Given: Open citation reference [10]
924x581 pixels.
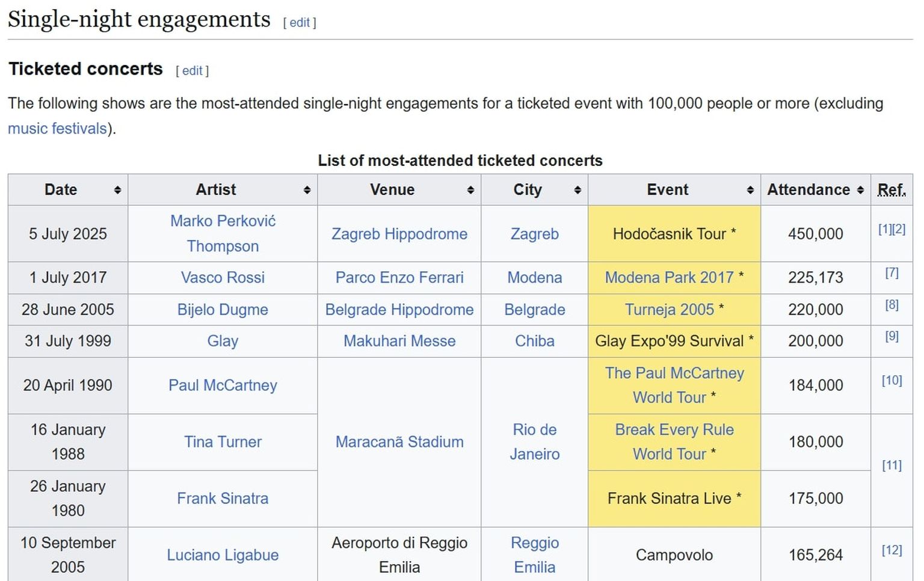Looking at the screenshot, I should pos(892,381).
